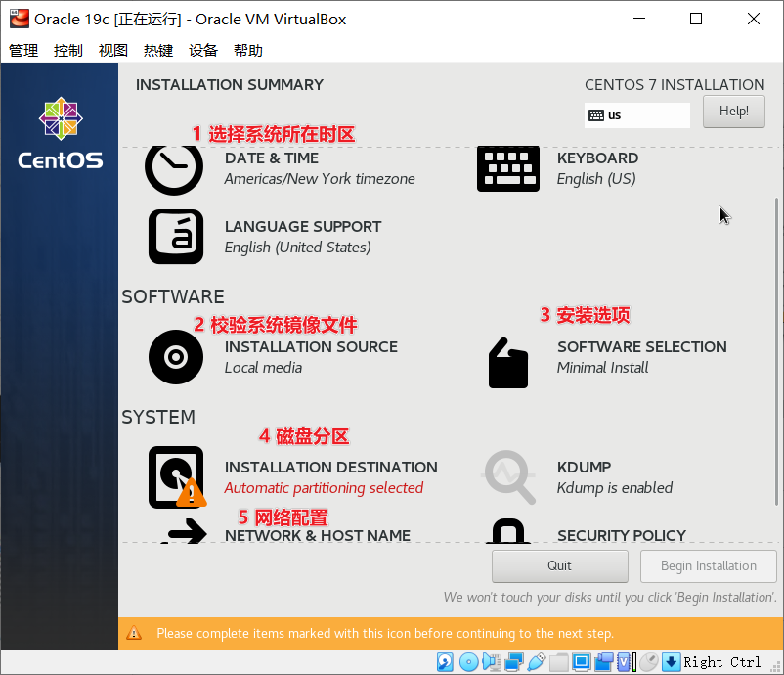Click the USB devices status bar icon
The height and width of the screenshot is (675, 784).
click(x=536, y=662)
